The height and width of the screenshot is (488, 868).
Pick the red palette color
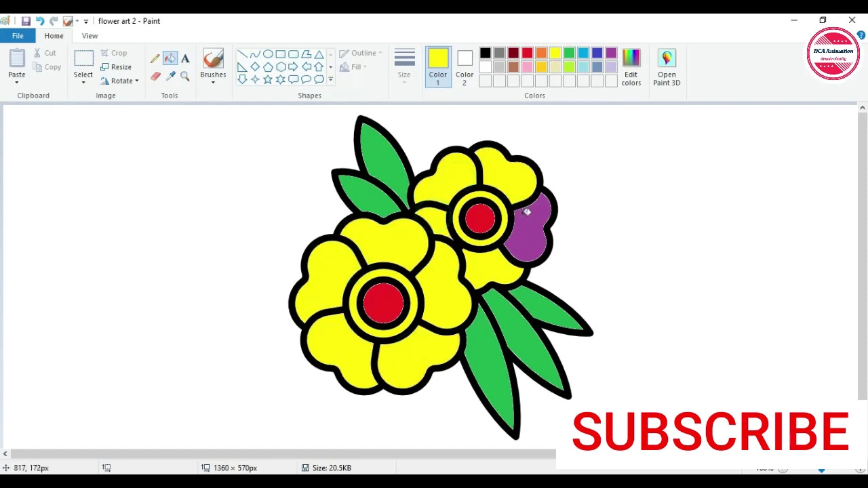coord(527,53)
